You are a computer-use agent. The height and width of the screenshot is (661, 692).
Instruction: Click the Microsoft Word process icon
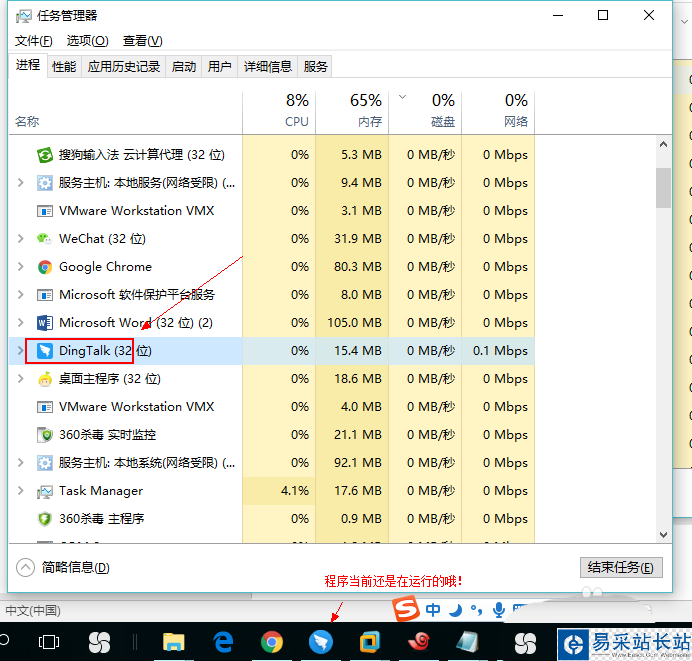(45, 323)
